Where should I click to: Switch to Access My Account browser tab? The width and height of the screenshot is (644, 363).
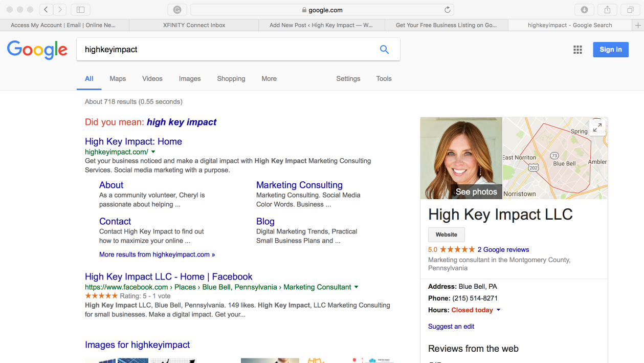(x=64, y=25)
